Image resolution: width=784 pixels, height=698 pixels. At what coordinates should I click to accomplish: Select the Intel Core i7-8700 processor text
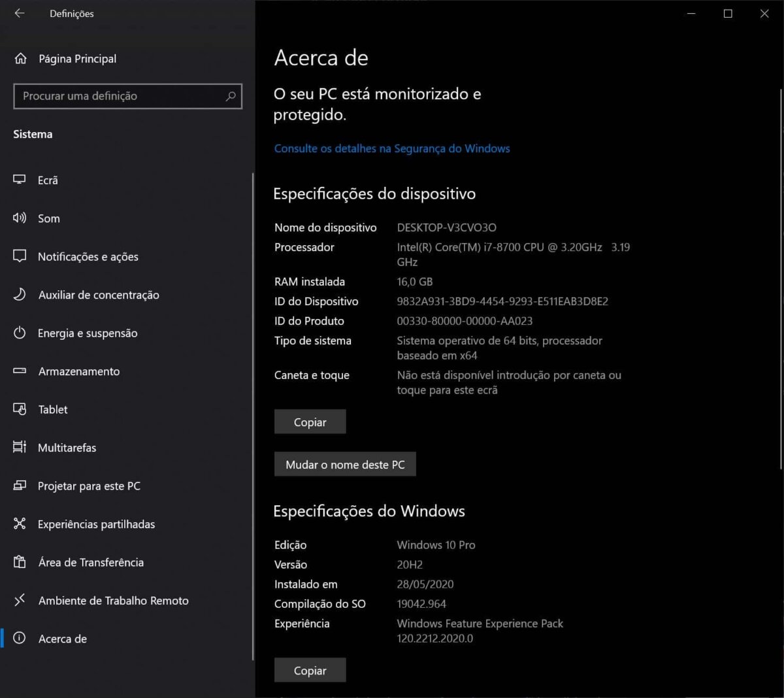[x=514, y=254]
